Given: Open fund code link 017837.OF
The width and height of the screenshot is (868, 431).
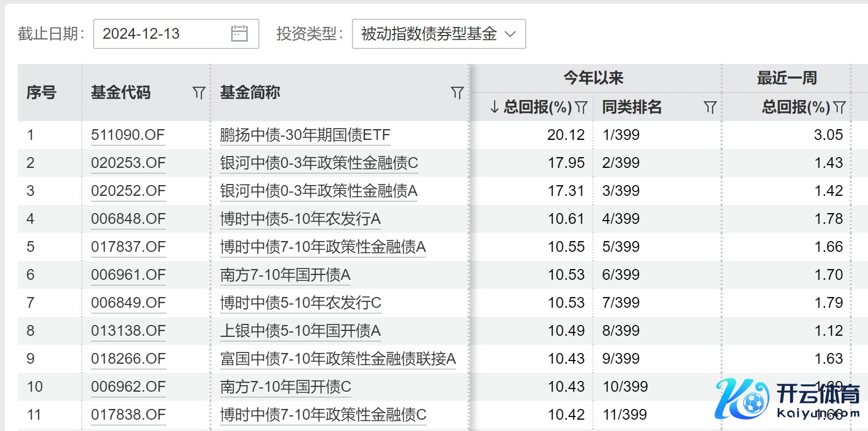Looking at the screenshot, I should point(128,247).
